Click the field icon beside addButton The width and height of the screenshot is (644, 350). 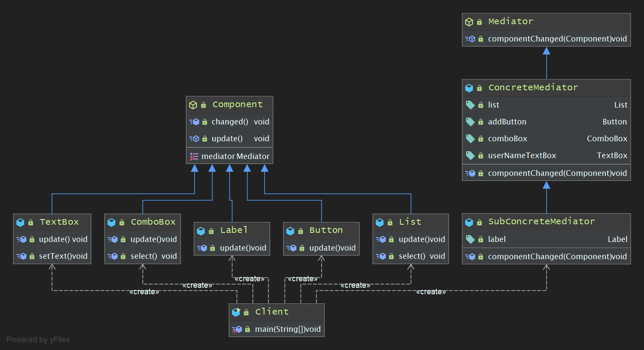(x=470, y=122)
